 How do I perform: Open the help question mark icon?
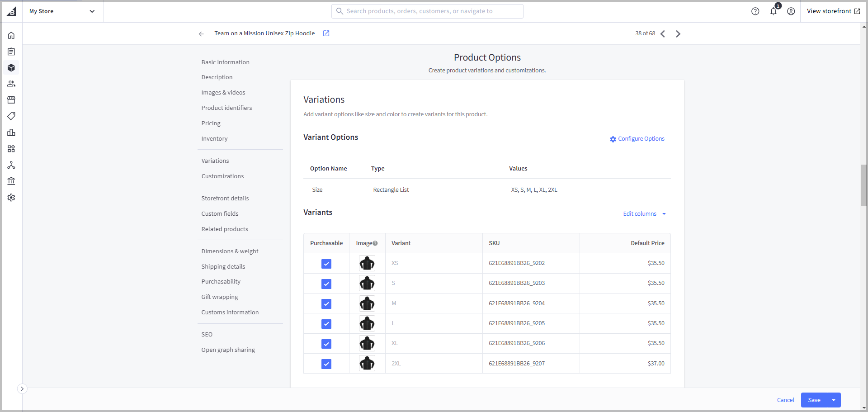click(755, 11)
